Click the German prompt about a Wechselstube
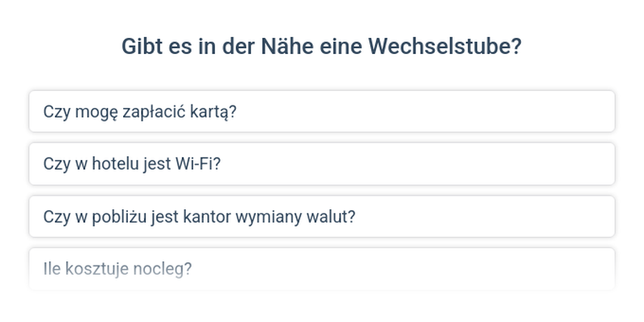Screen dimensions: 644x322 pos(322,46)
